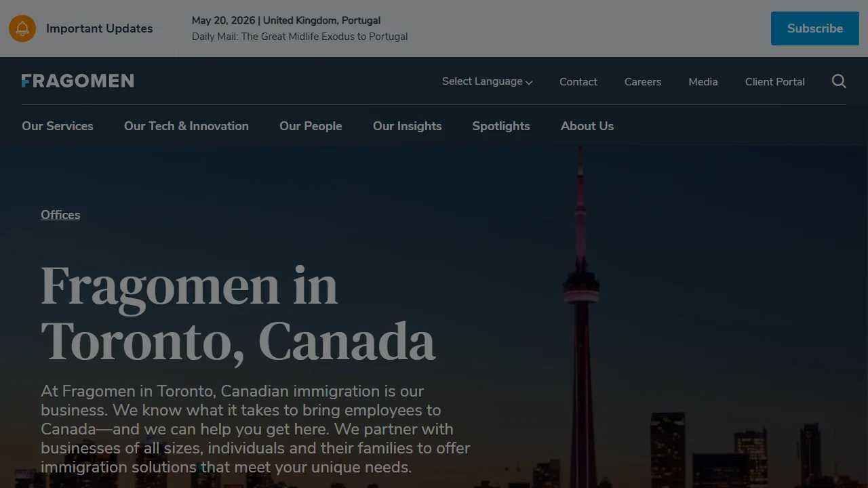This screenshot has height=488, width=868.
Task: Open the Our People menu
Action: click(311, 126)
